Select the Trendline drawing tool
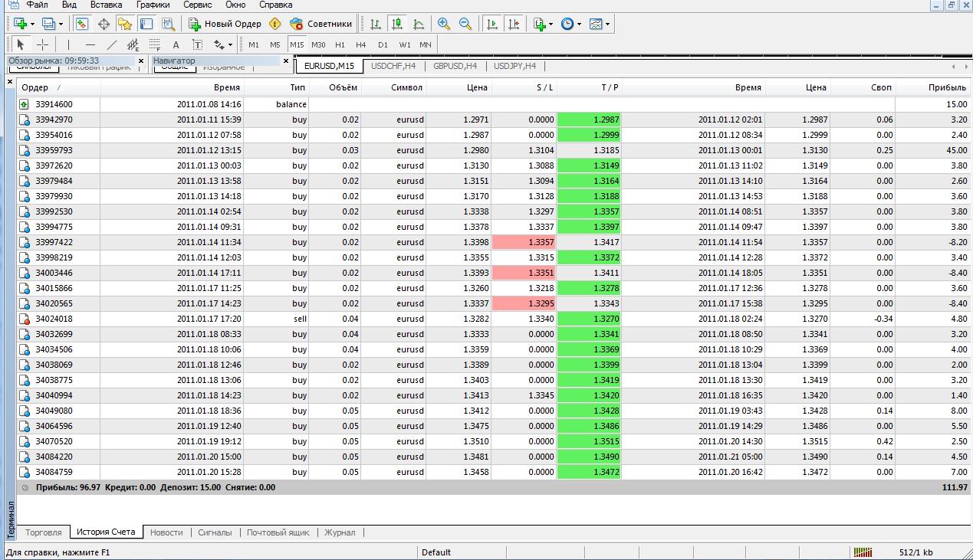 (111, 44)
